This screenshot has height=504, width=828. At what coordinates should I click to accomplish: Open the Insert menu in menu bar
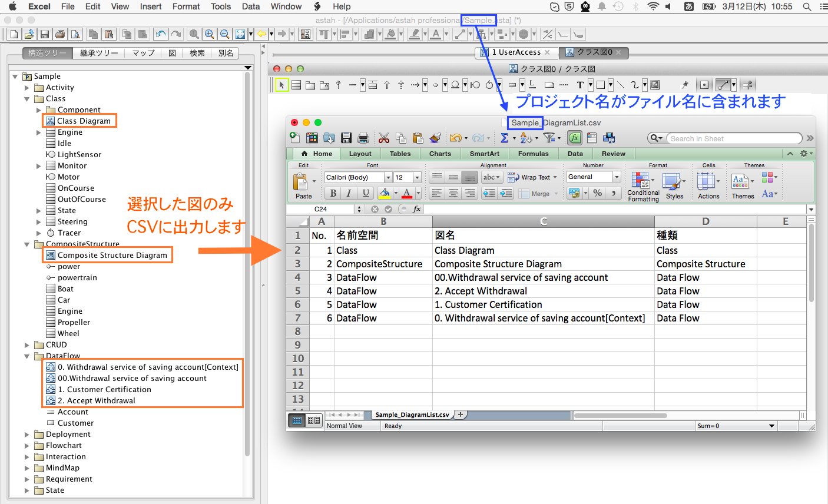pos(151,6)
